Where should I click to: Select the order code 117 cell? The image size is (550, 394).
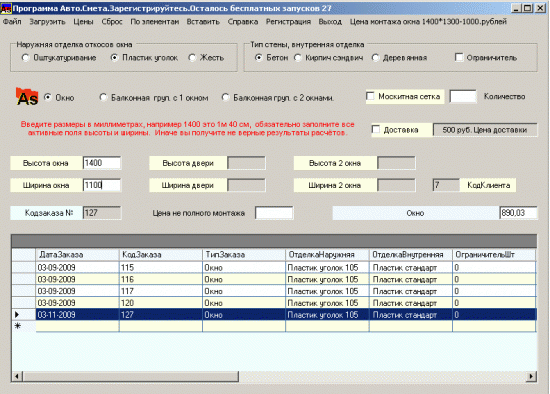pos(161,291)
